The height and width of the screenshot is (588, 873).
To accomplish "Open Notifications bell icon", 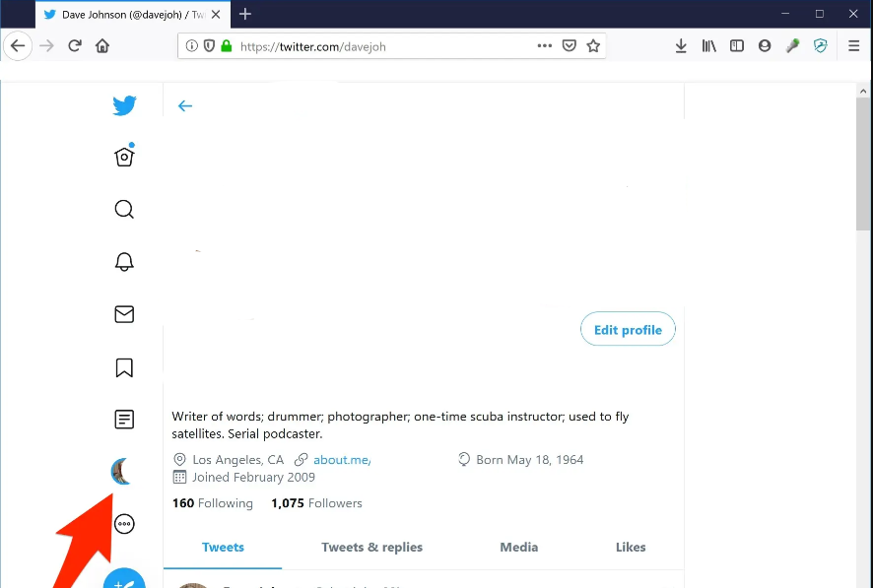I will [124, 261].
